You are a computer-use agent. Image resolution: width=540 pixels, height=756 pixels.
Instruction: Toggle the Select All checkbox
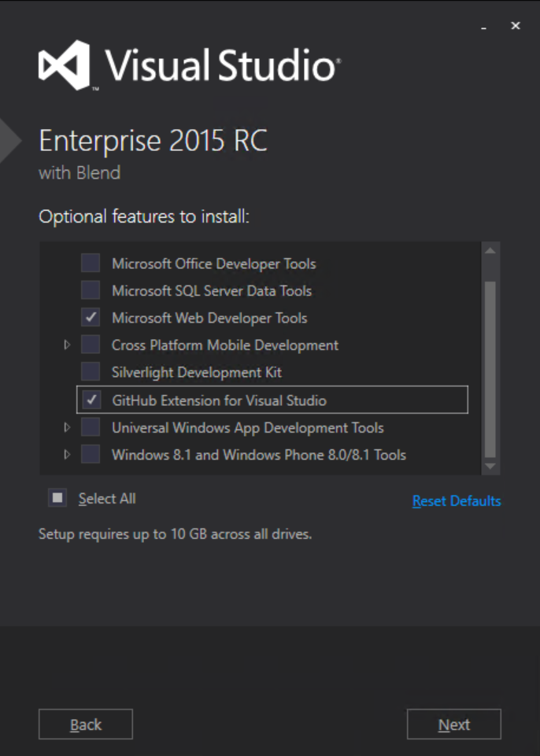(57, 498)
